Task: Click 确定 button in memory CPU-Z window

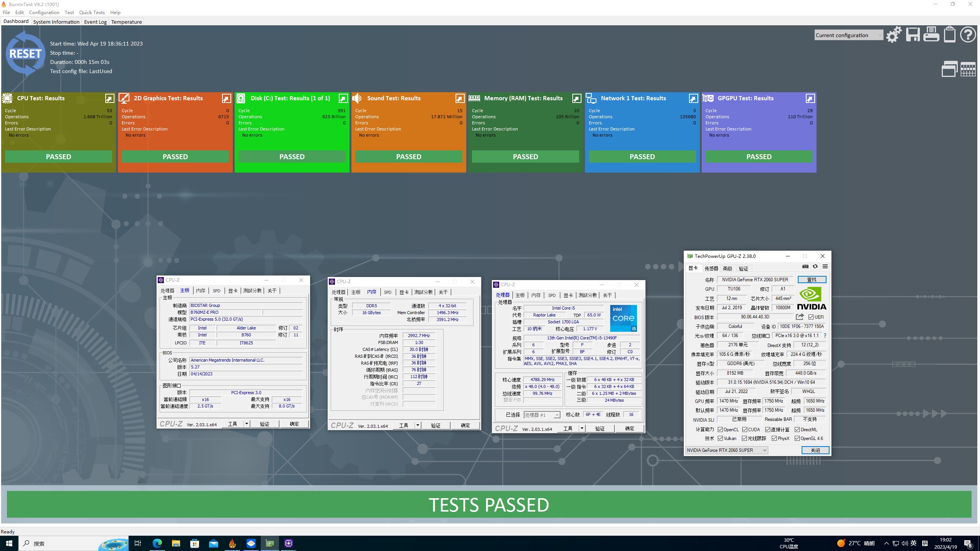Action: click(x=465, y=425)
